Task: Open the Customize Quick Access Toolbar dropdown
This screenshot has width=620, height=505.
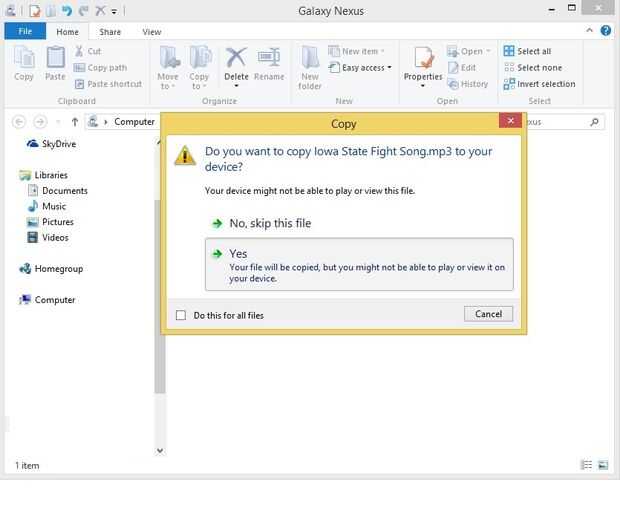Action: point(114,11)
